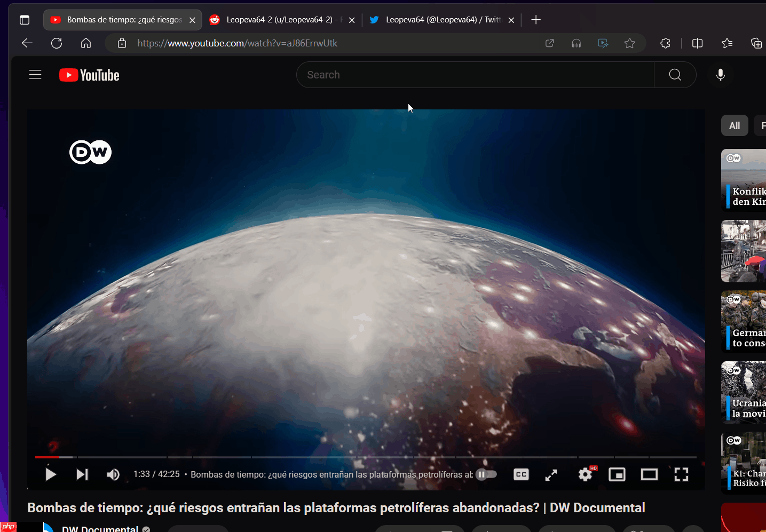Open the Konflikt recommended video thumbnail
Screen dimensions: 766x532
click(x=747, y=180)
